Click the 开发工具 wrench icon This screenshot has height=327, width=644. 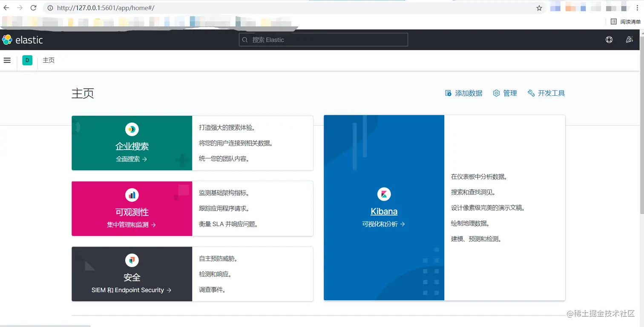[x=531, y=93]
